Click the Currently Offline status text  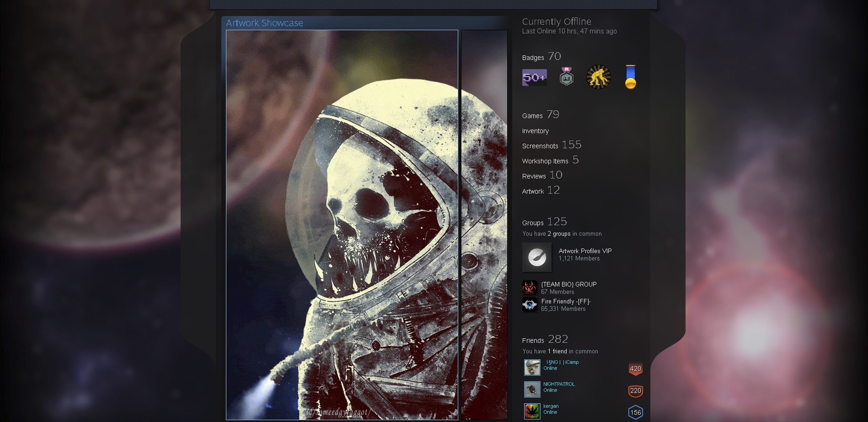pos(557,22)
